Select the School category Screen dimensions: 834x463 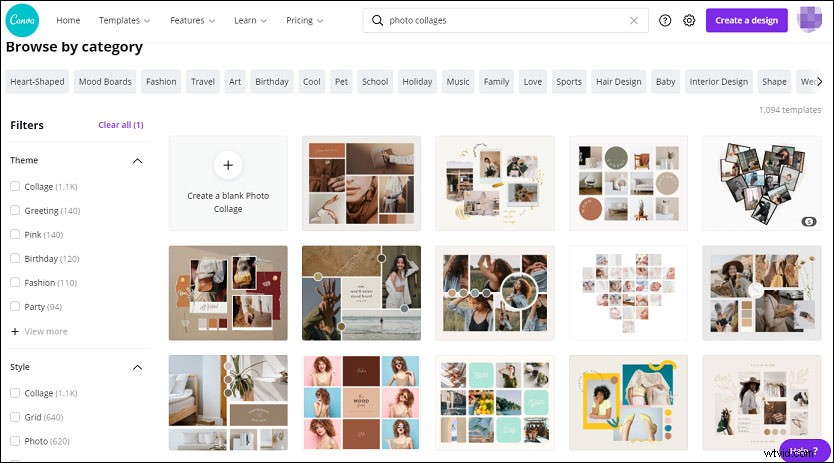pyautogui.click(x=375, y=81)
